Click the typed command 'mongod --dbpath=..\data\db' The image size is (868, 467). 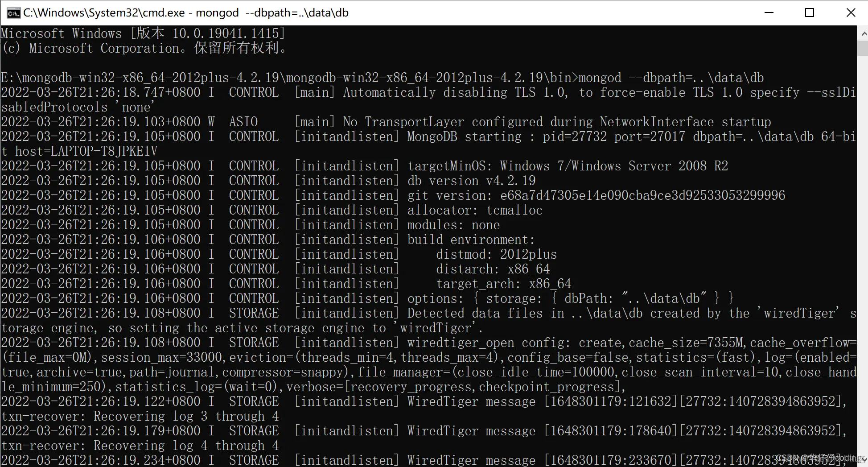pos(671,78)
